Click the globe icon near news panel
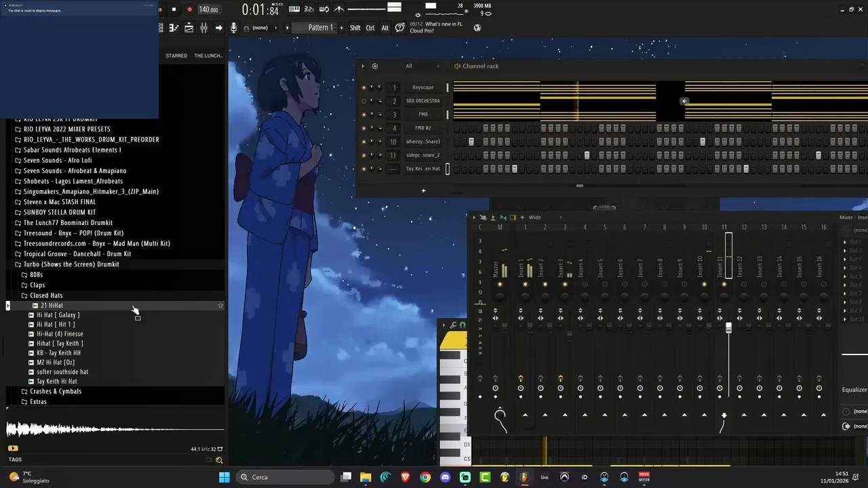Viewport: 868px width, 488px height. [477, 28]
